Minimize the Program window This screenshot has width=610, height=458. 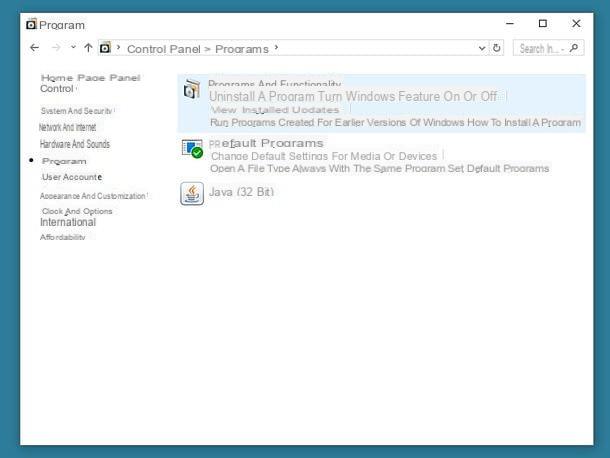(510, 24)
